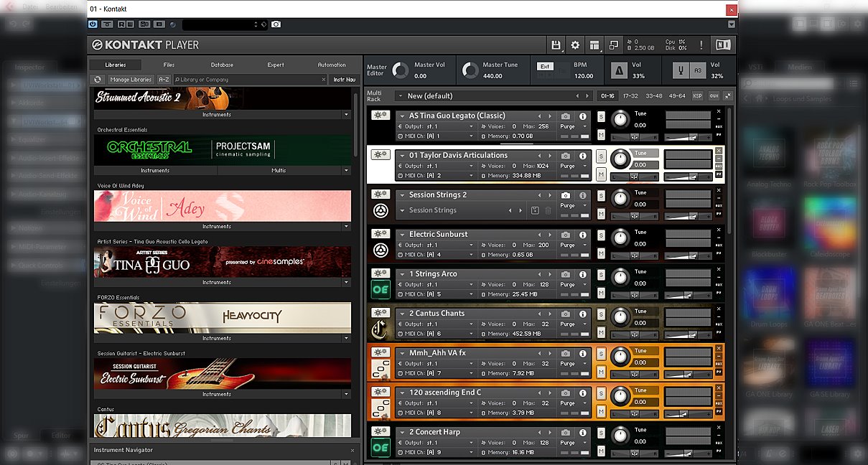The width and height of the screenshot is (868, 465).
Task: Click the NI logo in Kontakt header
Action: (722, 45)
